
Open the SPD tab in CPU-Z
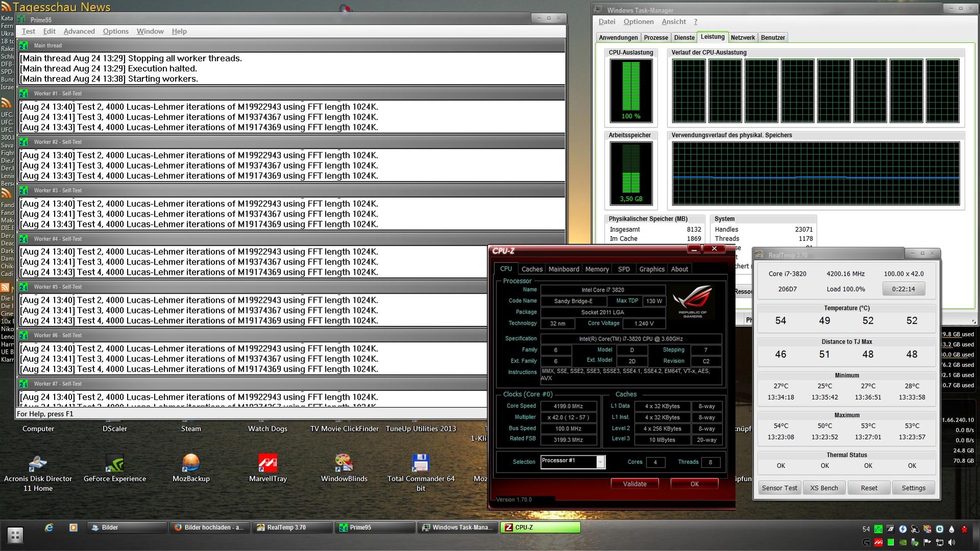(624, 269)
